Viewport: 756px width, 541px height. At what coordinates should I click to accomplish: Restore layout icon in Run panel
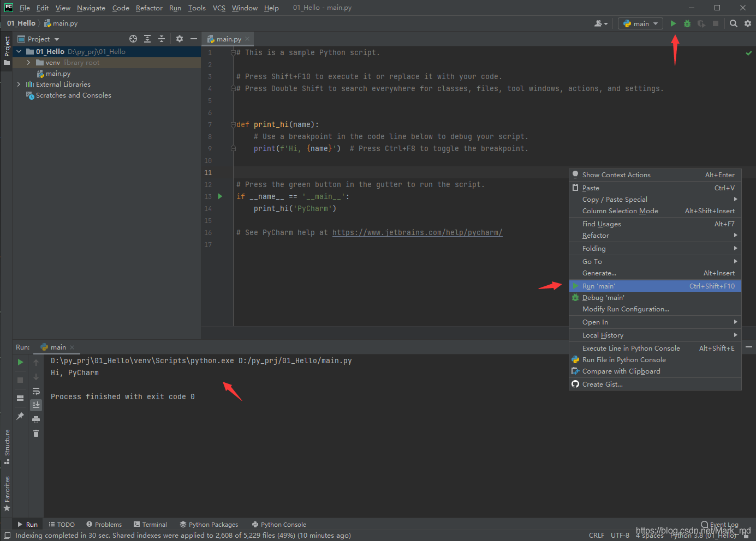click(x=20, y=398)
